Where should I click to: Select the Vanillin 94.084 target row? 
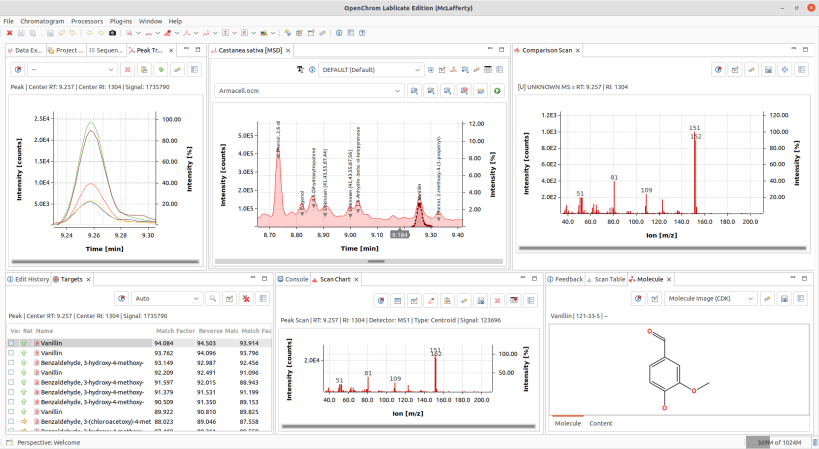[139, 344]
